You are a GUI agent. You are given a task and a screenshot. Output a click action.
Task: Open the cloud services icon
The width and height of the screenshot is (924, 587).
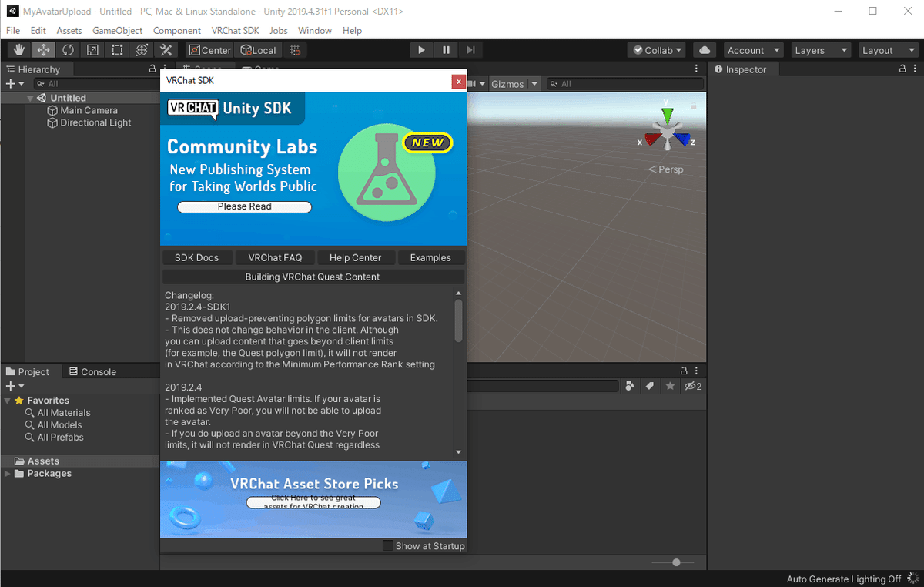point(705,50)
